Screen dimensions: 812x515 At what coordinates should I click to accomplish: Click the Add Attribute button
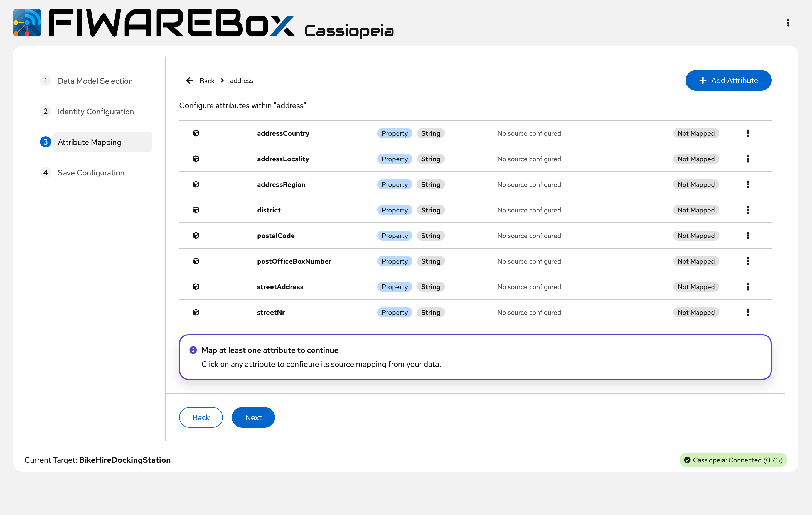[728, 80]
